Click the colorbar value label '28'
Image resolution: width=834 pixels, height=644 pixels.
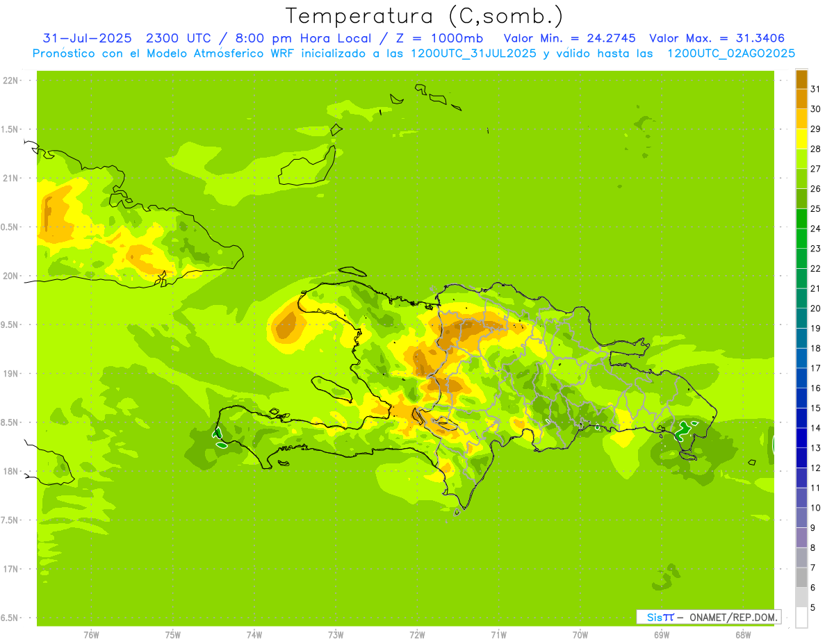tap(816, 149)
